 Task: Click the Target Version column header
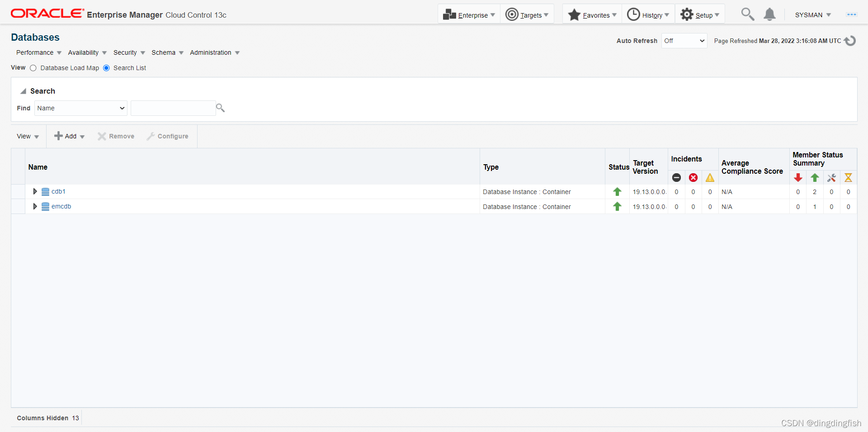coord(645,167)
